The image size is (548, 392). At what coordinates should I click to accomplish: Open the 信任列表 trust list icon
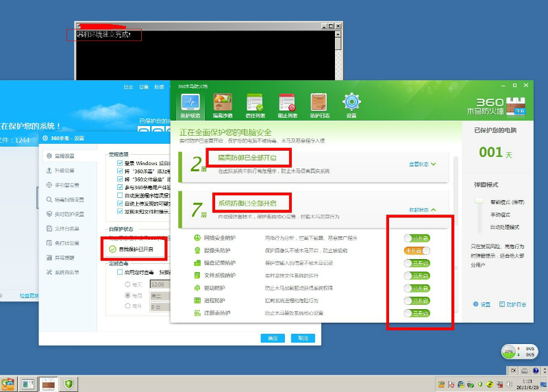[255, 106]
